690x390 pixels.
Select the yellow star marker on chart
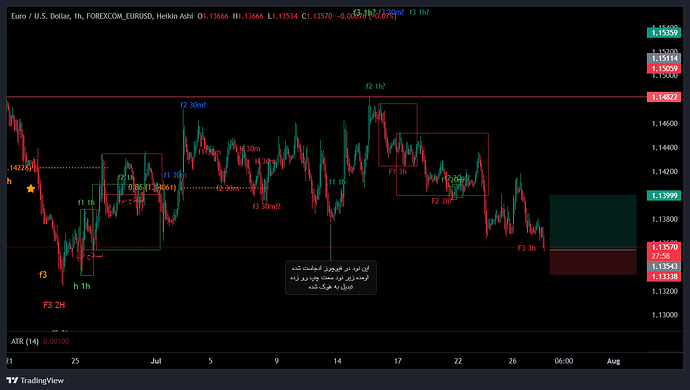coord(30,189)
